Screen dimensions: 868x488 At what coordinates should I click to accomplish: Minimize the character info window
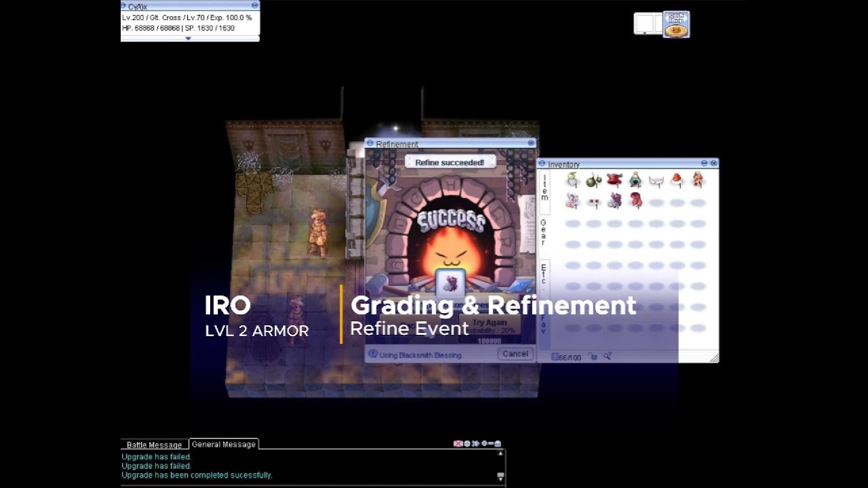pos(254,5)
